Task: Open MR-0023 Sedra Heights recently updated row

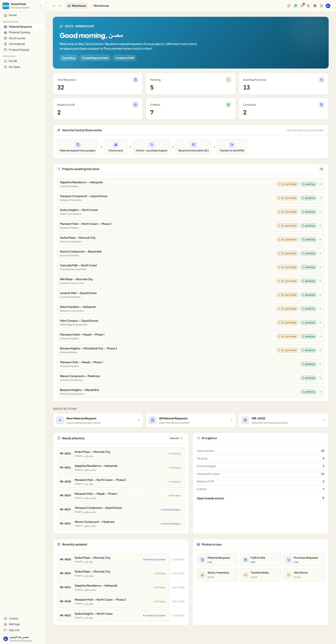Action: 113,615
